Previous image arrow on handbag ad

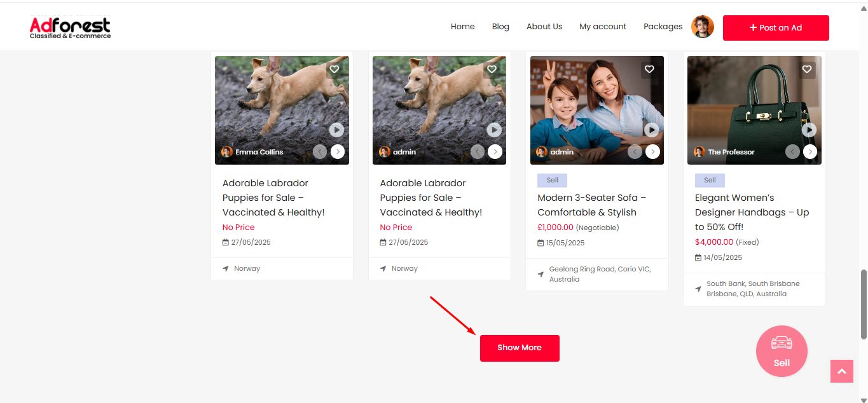pos(792,152)
